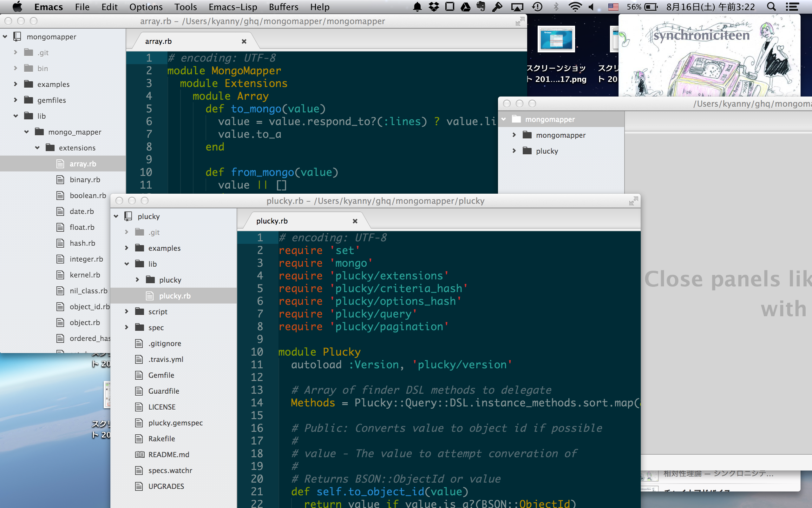The width and height of the screenshot is (812, 508).
Task: Open the Google Drive menu bar icon
Action: (465, 7)
